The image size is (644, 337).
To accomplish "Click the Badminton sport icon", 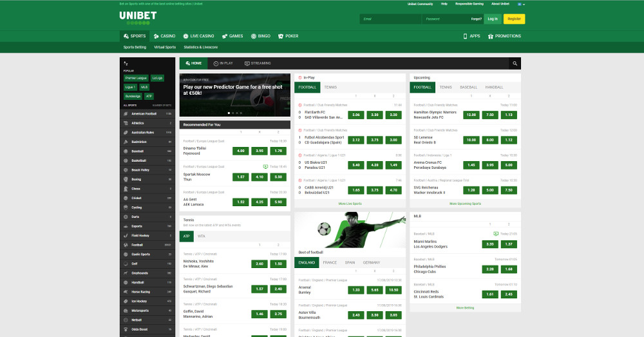I will 126,142.
